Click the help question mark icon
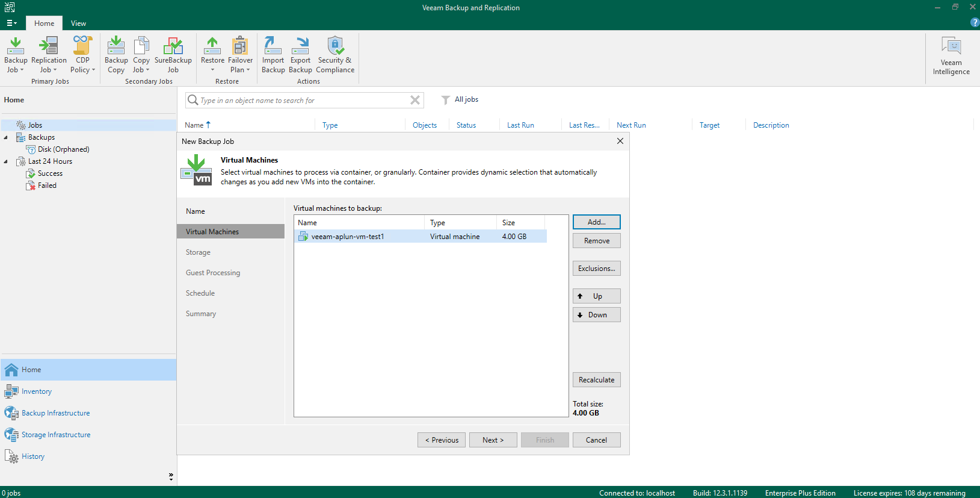Screen dimensions: 980x498 coord(975,23)
